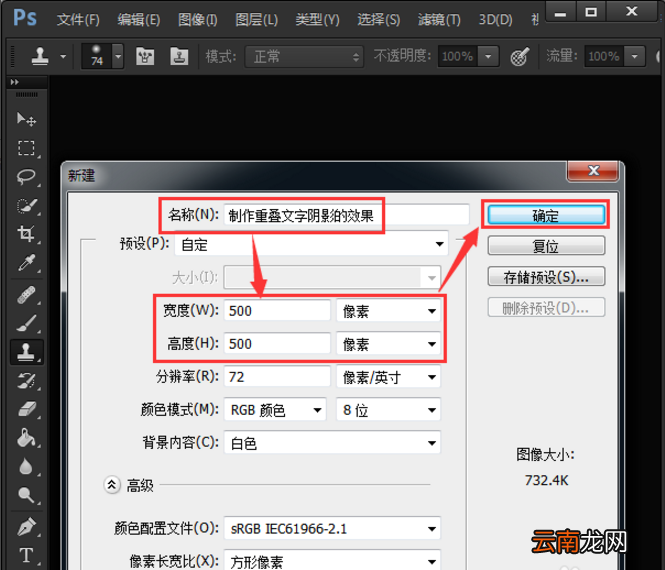Screen dimensions: 665x570
Task: Select the Pen tool
Action: click(26, 527)
